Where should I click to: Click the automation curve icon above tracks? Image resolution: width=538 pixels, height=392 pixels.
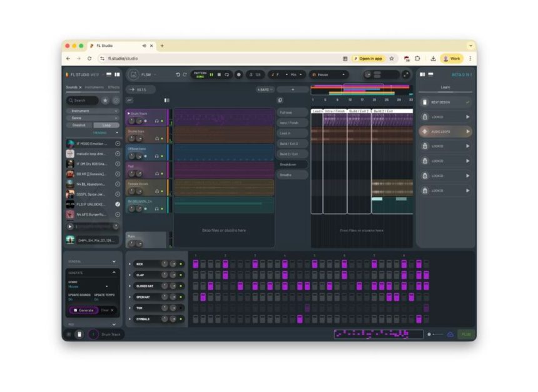(129, 100)
